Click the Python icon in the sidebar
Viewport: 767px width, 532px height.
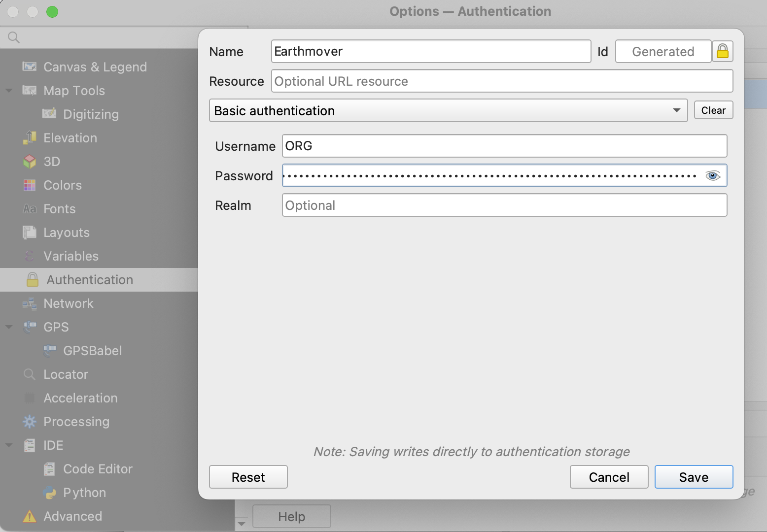(49, 493)
